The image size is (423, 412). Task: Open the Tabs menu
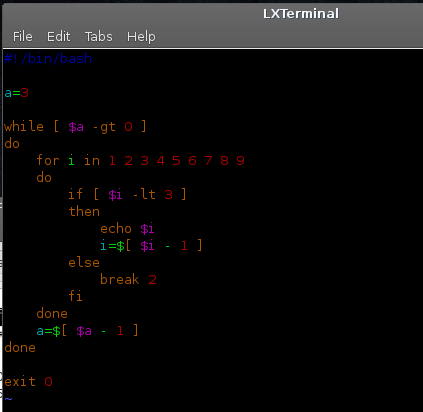pos(99,36)
